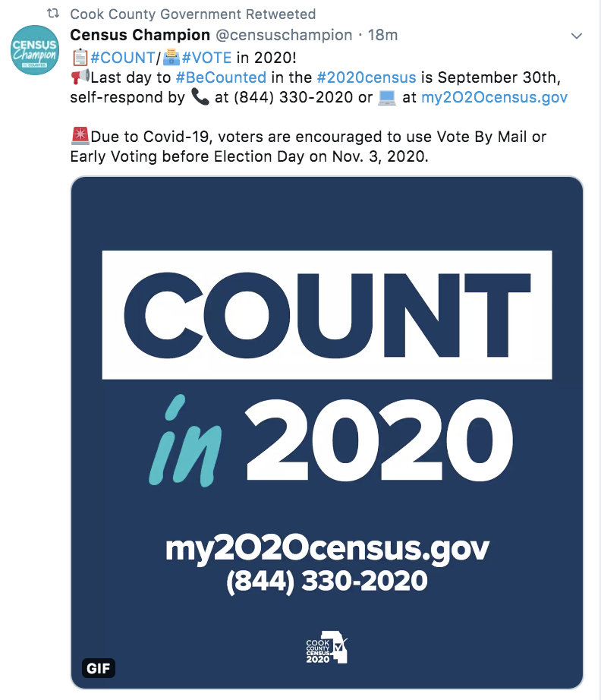Open the #2020census hashtag
The height and width of the screenshot is (700, 601).
pyautogui.click(x=367, y=77)
